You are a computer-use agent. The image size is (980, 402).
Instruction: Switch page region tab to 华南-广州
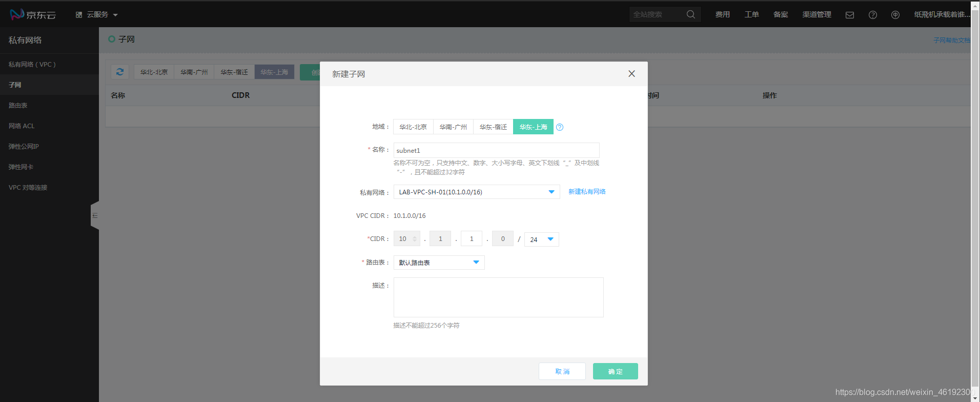[194, 72]
